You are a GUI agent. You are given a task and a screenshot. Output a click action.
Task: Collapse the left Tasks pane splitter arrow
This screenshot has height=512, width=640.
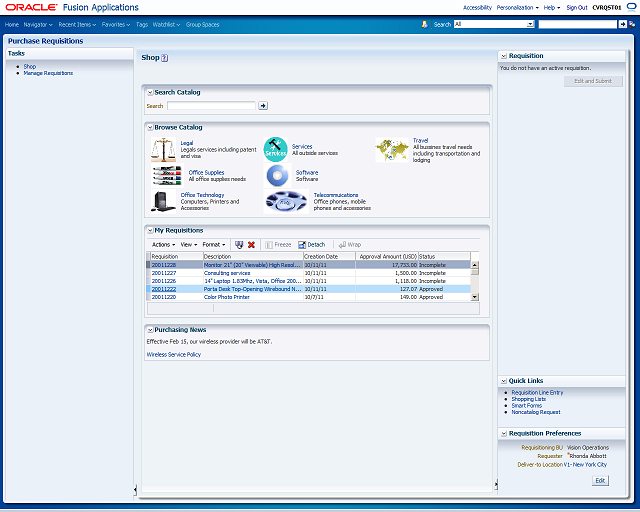[135, 489]
